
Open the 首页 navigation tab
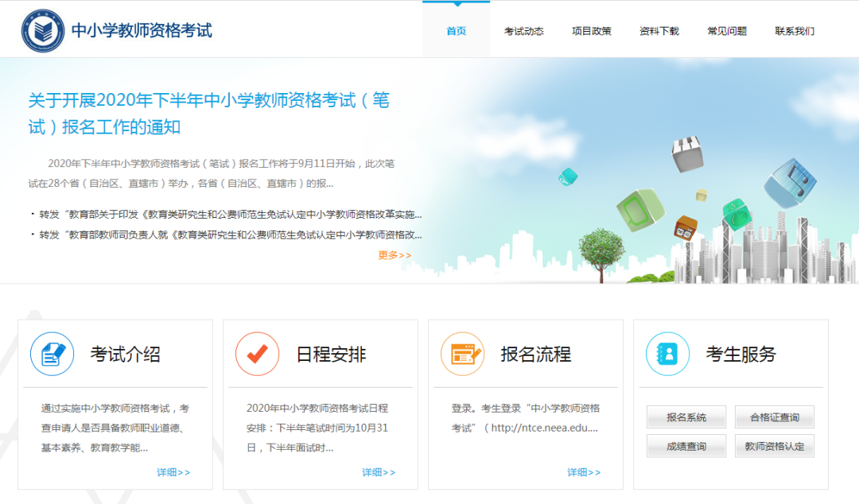point(456,31)
